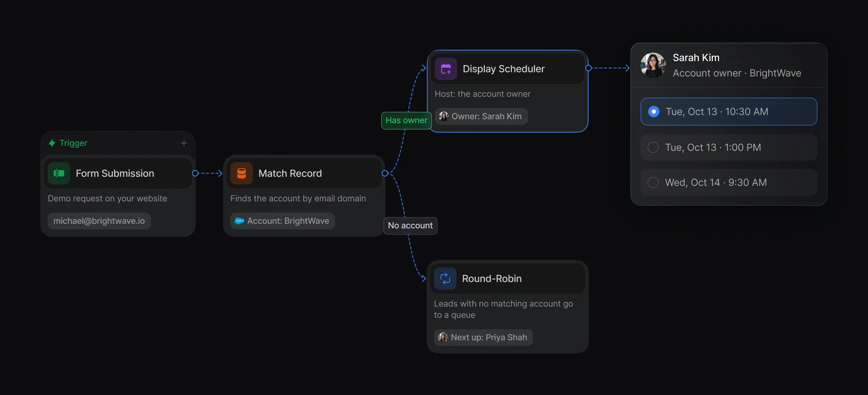Click the Priya Shah avatar in Next up chip
The image size is (868, 395).
click(443, 337)
